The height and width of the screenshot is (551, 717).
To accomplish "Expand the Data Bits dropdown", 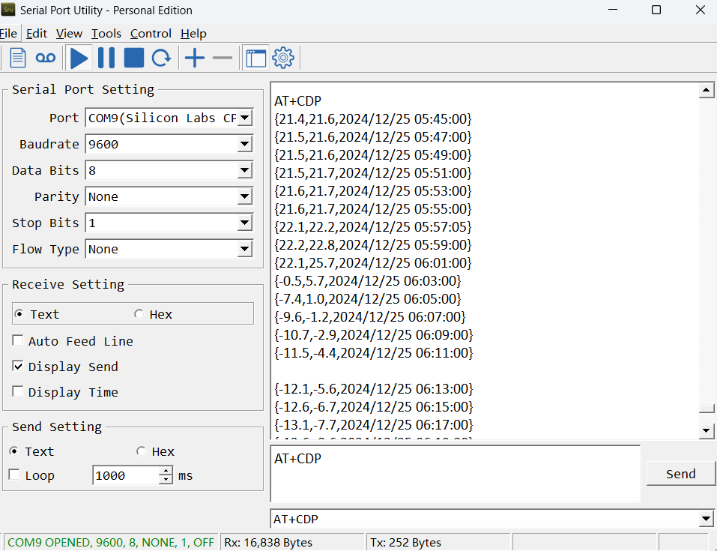I will point(245,170).
